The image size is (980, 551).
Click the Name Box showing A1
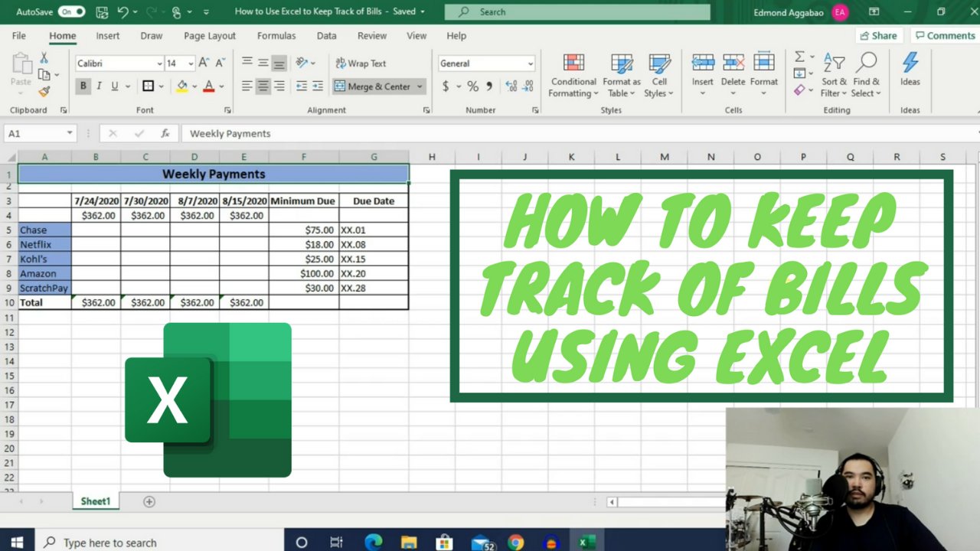34,133
